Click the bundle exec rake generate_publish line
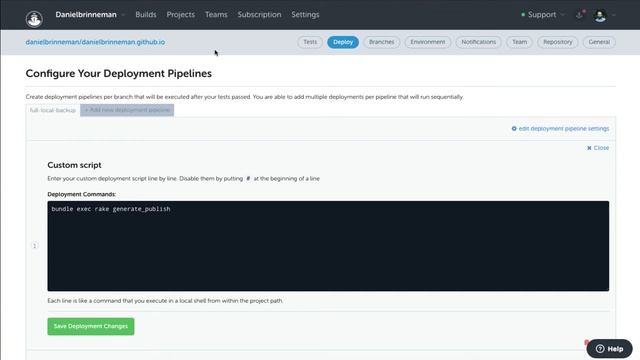This screenshot has height=360, width=640. (x=111, y=209)
